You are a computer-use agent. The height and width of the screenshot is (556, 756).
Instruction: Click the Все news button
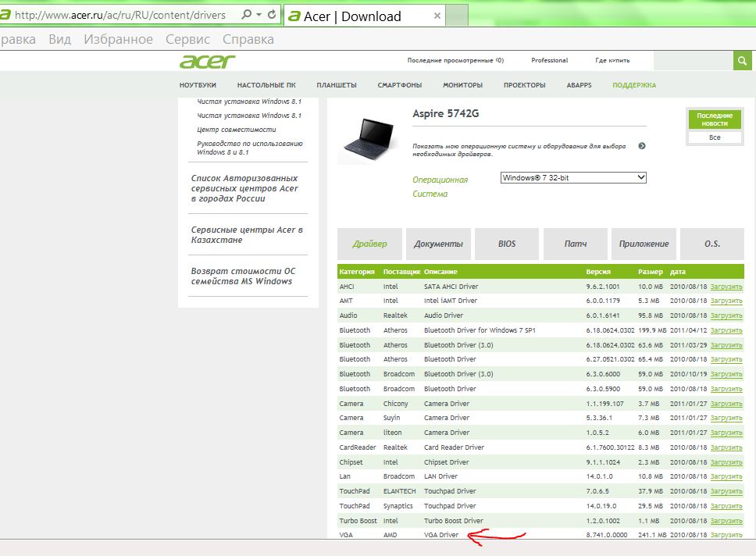[715, 137]
